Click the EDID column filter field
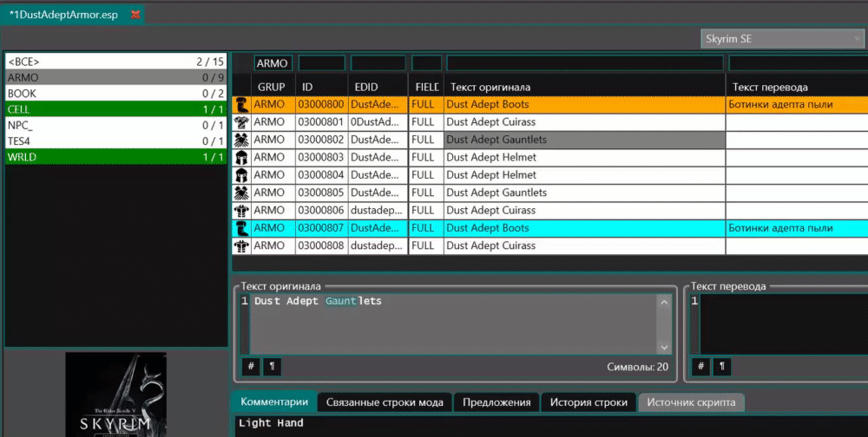This screenshot has height=437, width=868. [378, 63]
